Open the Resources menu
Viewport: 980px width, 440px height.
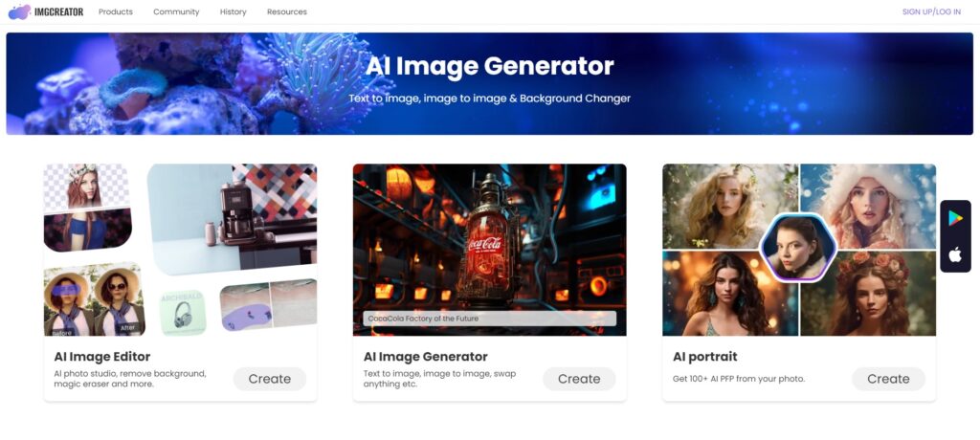coord(287,11)
